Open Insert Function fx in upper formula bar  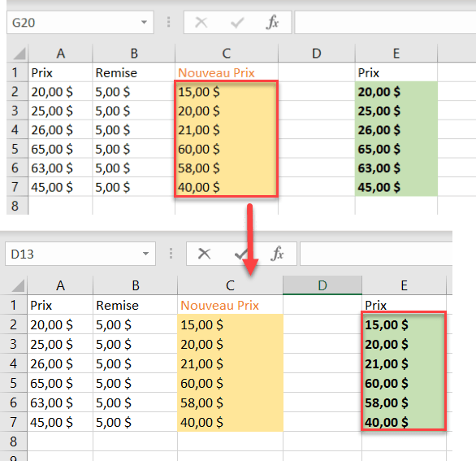[x=272, y=23]
